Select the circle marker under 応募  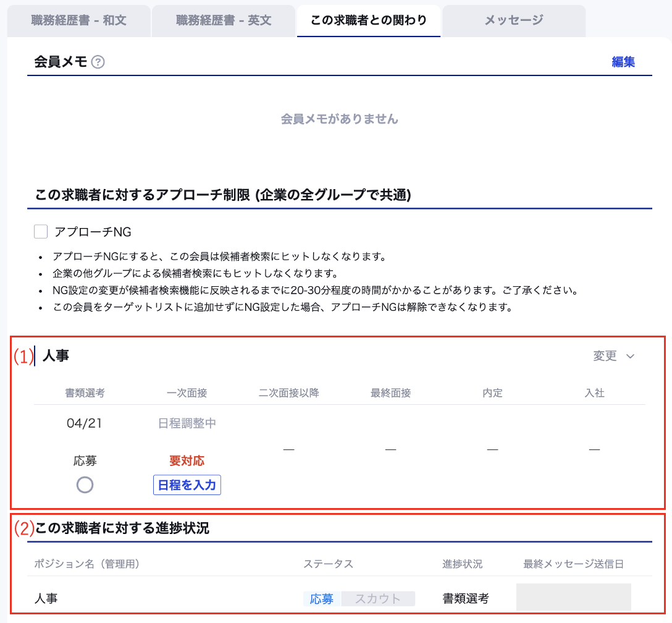pos(85,485)
